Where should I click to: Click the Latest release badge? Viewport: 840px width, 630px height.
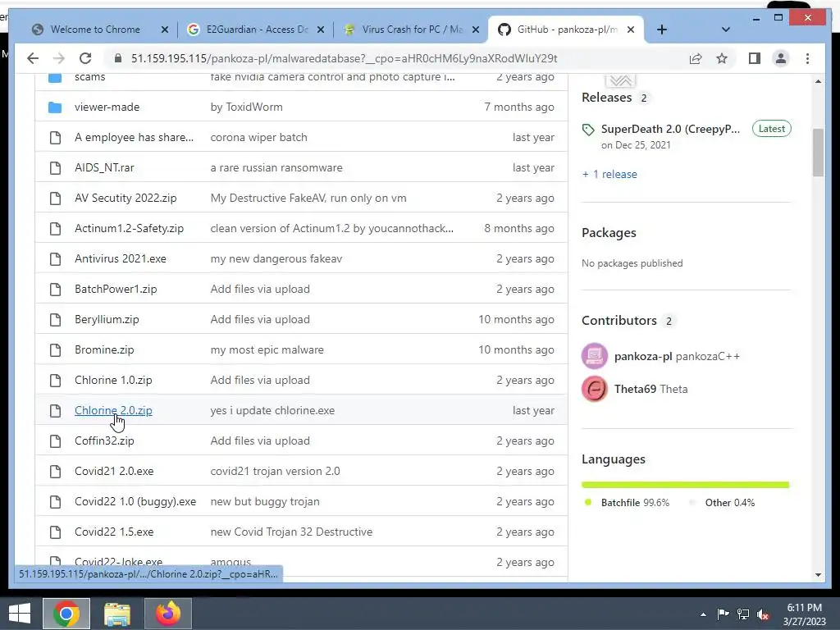click(771, 129)
